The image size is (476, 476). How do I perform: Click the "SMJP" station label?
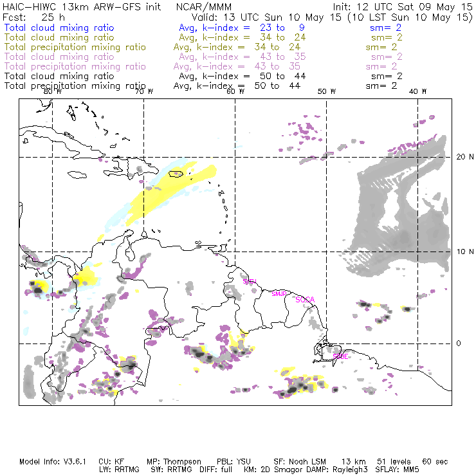pyautogui.click(x=279, y=294)
